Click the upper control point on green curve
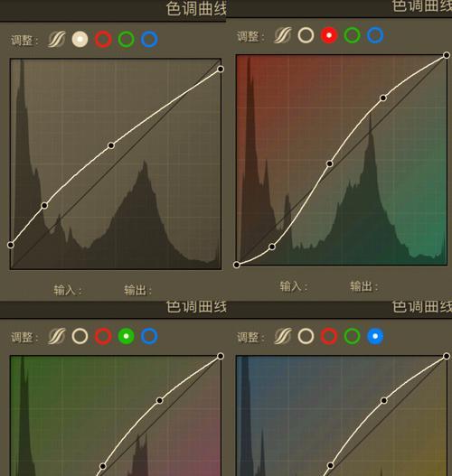This screenshot has height=476, width=452. pos(159,401)
